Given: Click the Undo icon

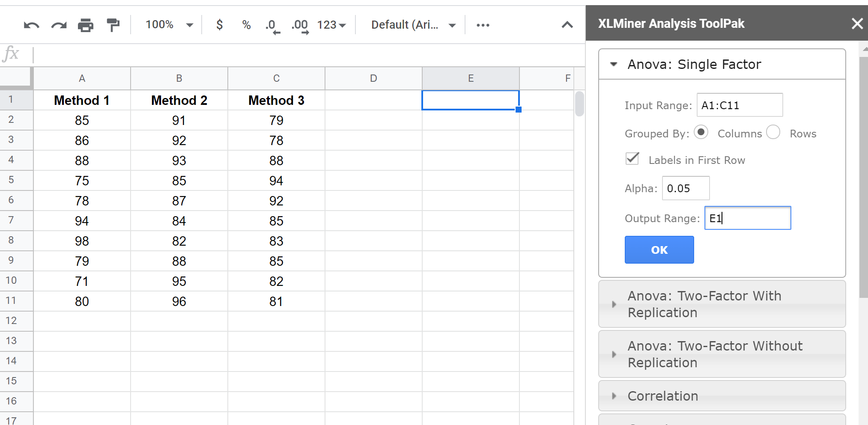Looking at the screenshot, I should coord(31,25).
